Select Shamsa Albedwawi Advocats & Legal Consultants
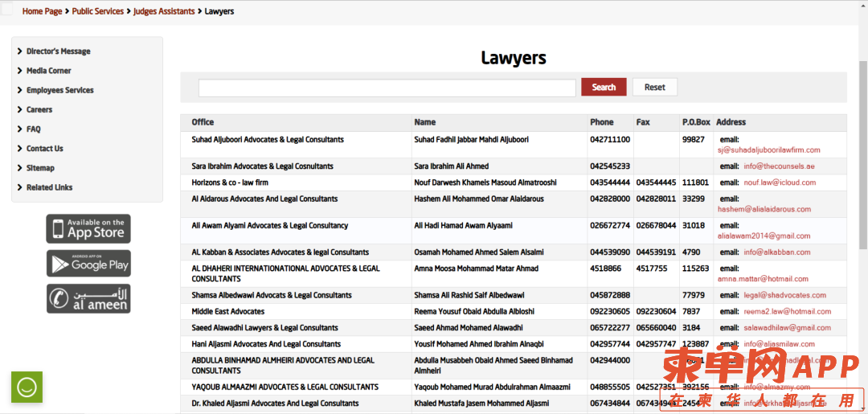 pos(272,296)
